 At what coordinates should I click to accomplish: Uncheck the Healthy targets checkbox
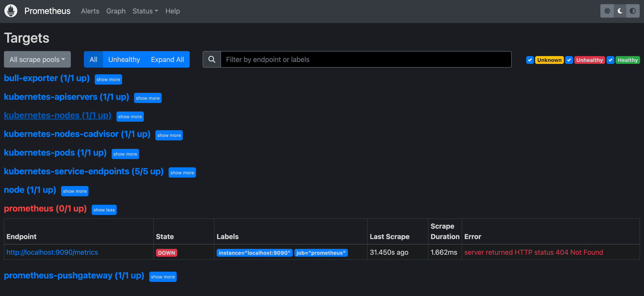(x=610, y=60)
